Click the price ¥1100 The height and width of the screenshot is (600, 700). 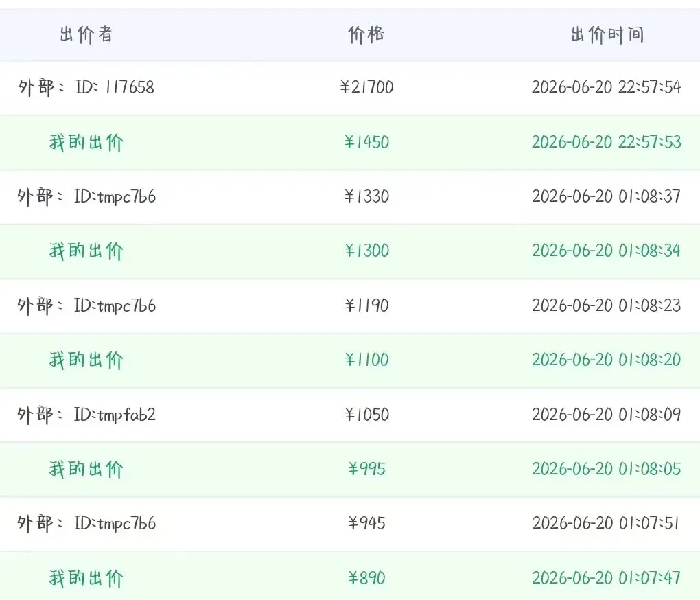(366, 360)
